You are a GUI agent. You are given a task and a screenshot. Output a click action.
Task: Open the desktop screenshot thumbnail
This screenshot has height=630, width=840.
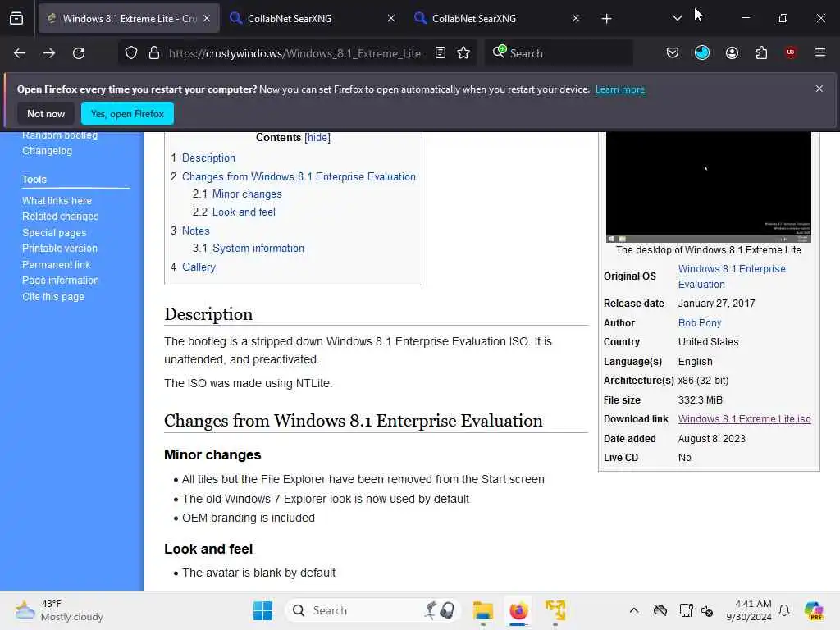pyautogui.click(x=708, y=187)
